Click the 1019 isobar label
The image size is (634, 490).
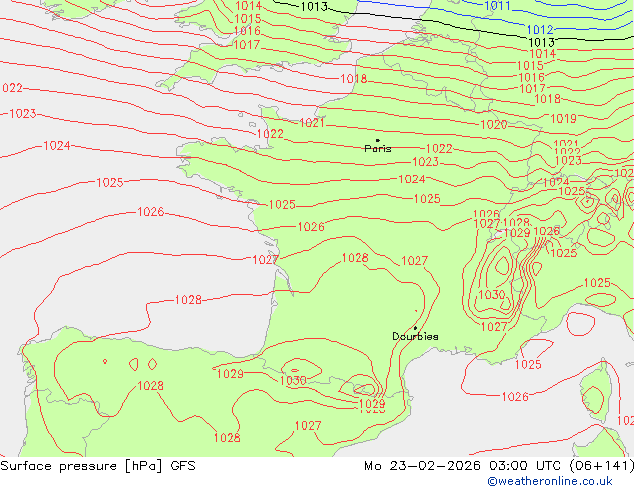pos(563,118)
